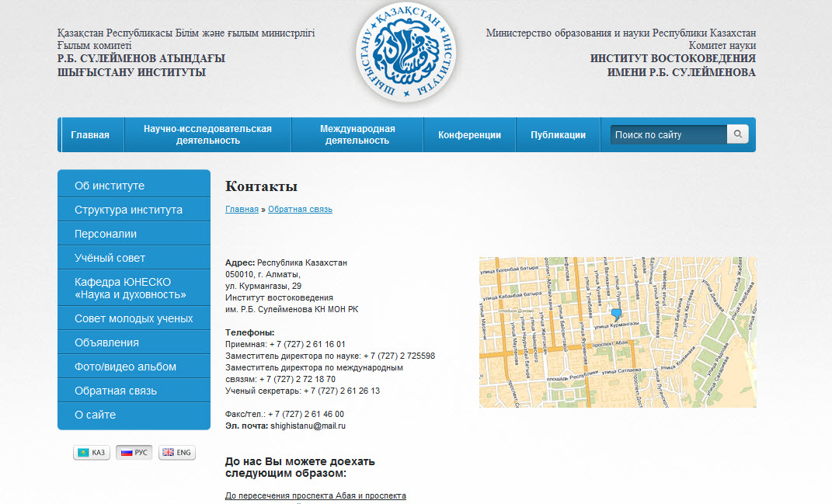This screenshot has height=504, width=832.
Task: Open Об институте in sidebar
Action: pyautogui.click(x=110, y=186)
